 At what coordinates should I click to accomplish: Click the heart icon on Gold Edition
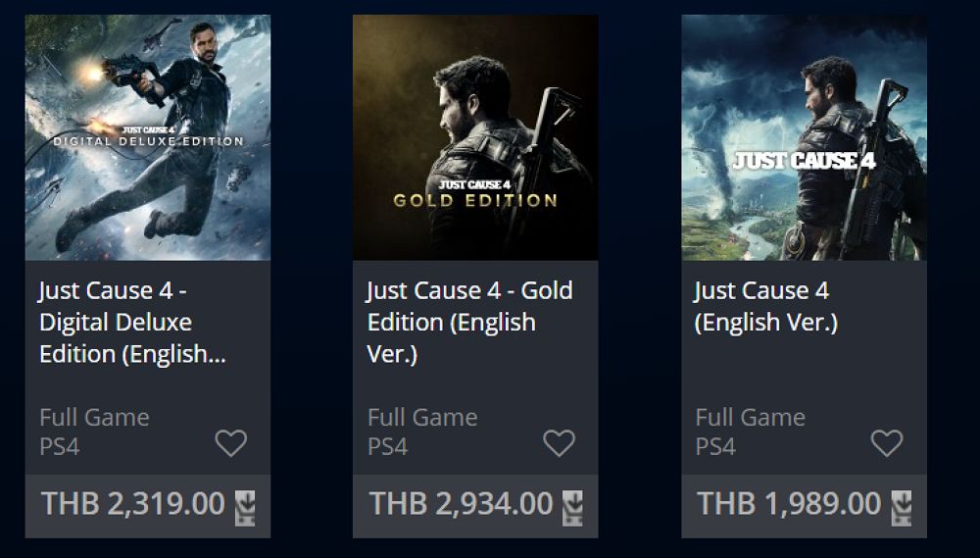pos(559,443)
